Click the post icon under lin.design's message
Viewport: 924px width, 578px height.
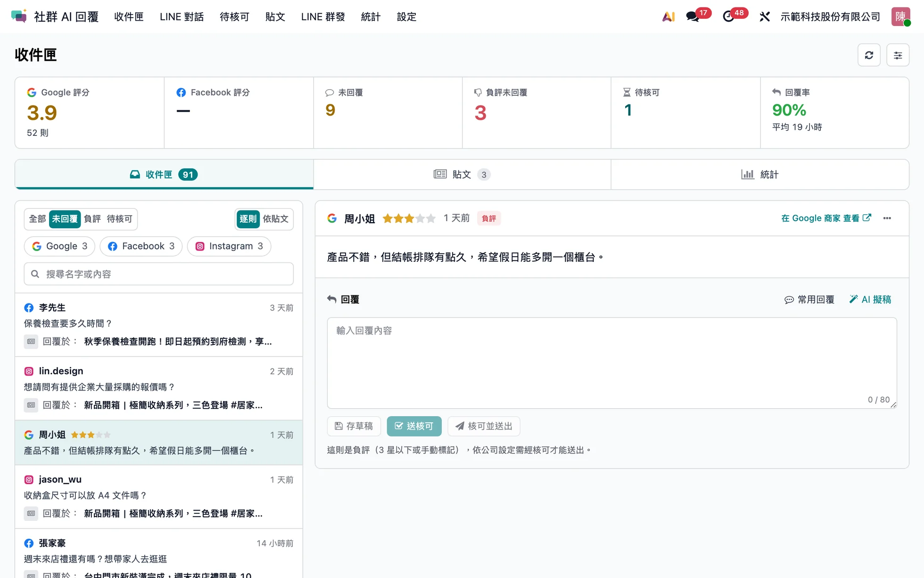(x=31, y=405)
